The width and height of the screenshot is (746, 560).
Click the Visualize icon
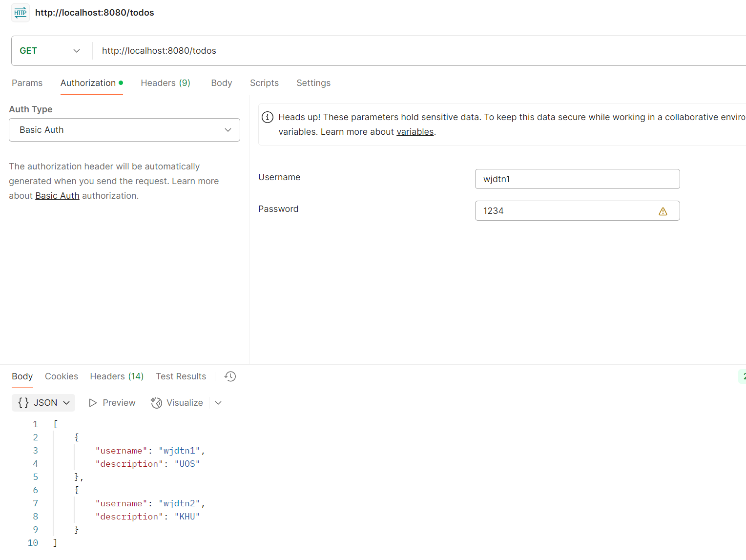tap(156, 403)
